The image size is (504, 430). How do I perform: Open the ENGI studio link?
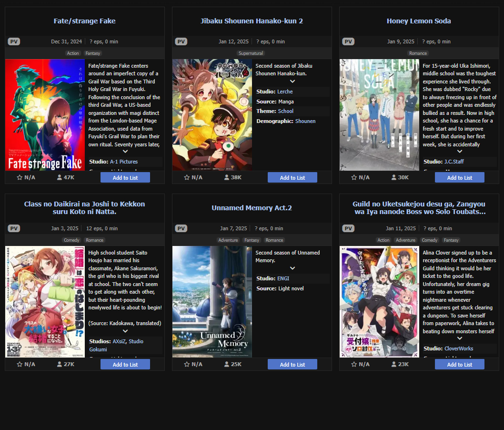283,278
